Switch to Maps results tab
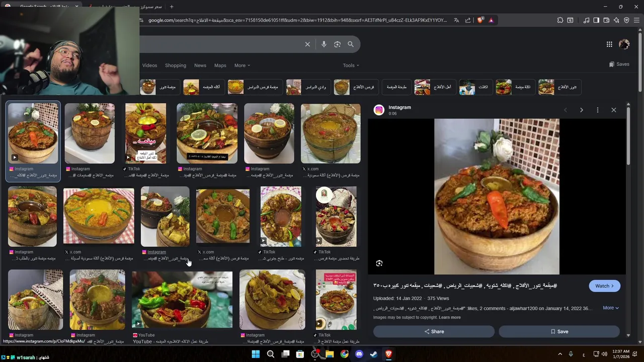Image resolution: width=644 pixels, height=362 pixels. click(x=220, y=65)
